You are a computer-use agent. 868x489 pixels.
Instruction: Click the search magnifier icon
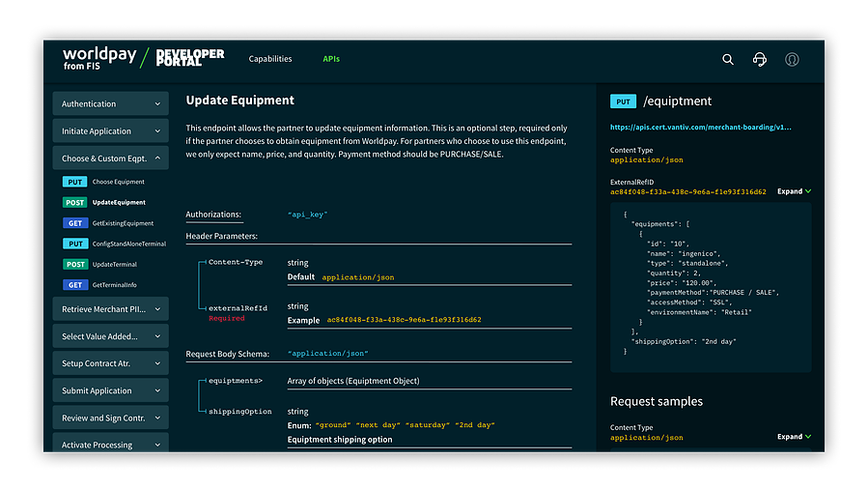pos(727,59)
